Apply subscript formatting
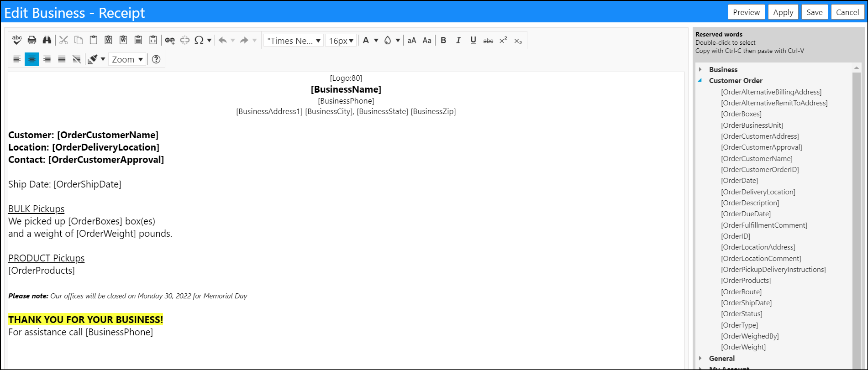Viewport: 868px width, 370px height. 518,40
